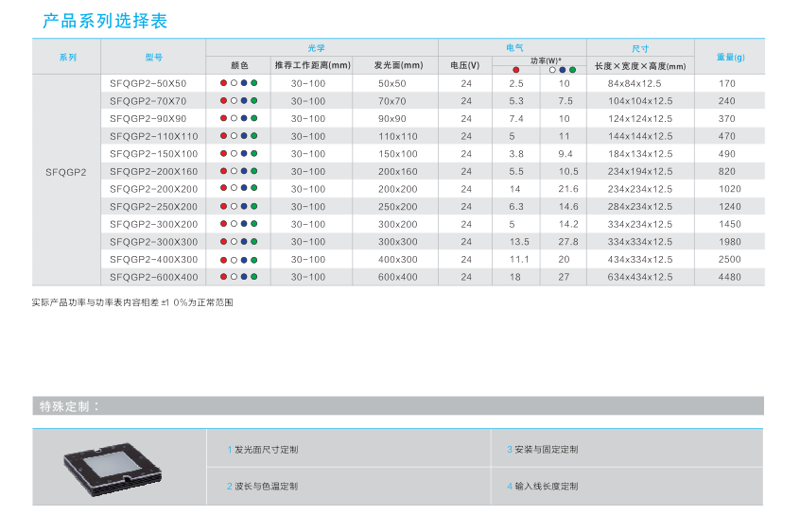
Task: Click model SFQGP2-200X160
Action: pos(153,171)
